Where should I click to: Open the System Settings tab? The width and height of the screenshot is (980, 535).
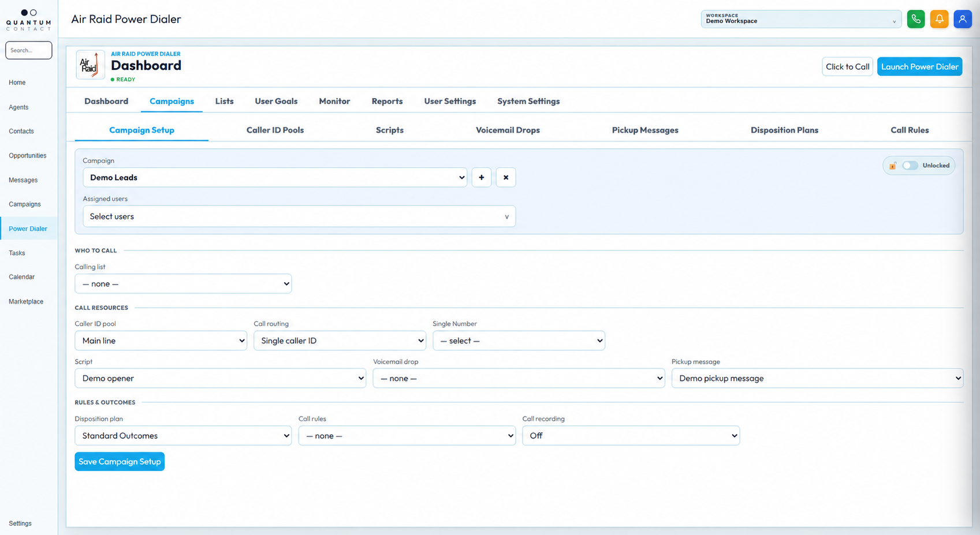[528, 101]
